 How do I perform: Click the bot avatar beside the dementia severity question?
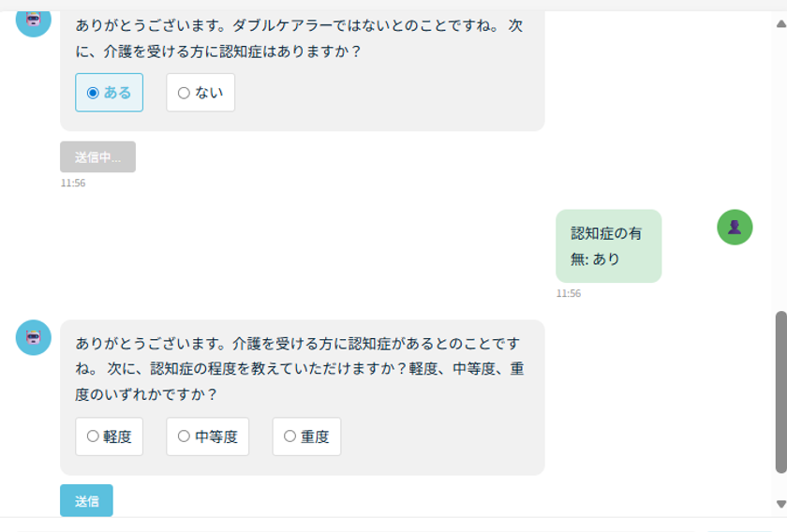34,337
